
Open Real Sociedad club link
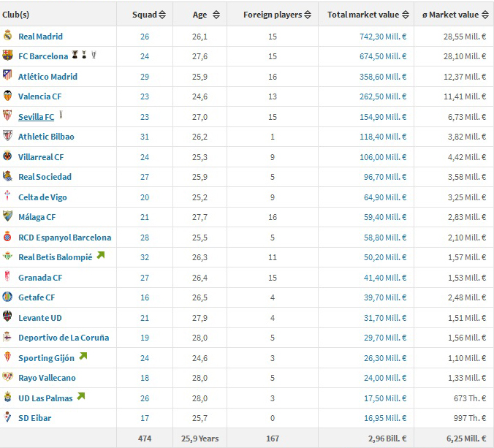[x=45, y=177]
